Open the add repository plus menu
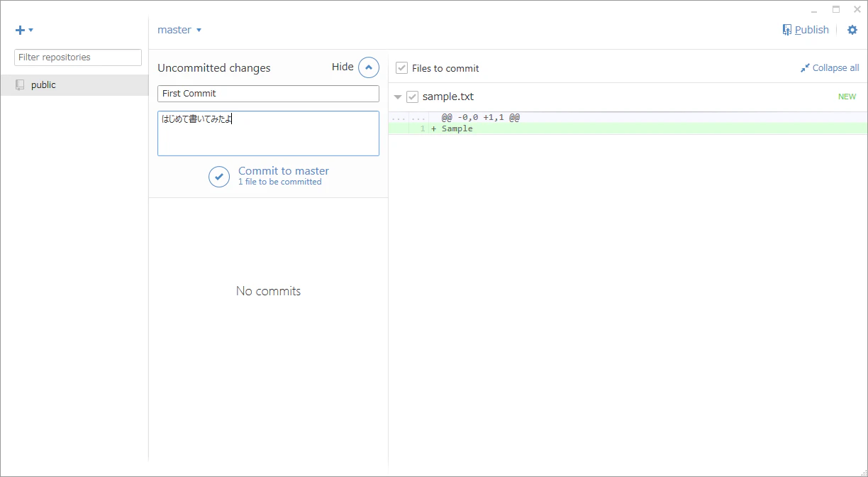This screenshot has height=477, width=868. click(x=24, y=30)
